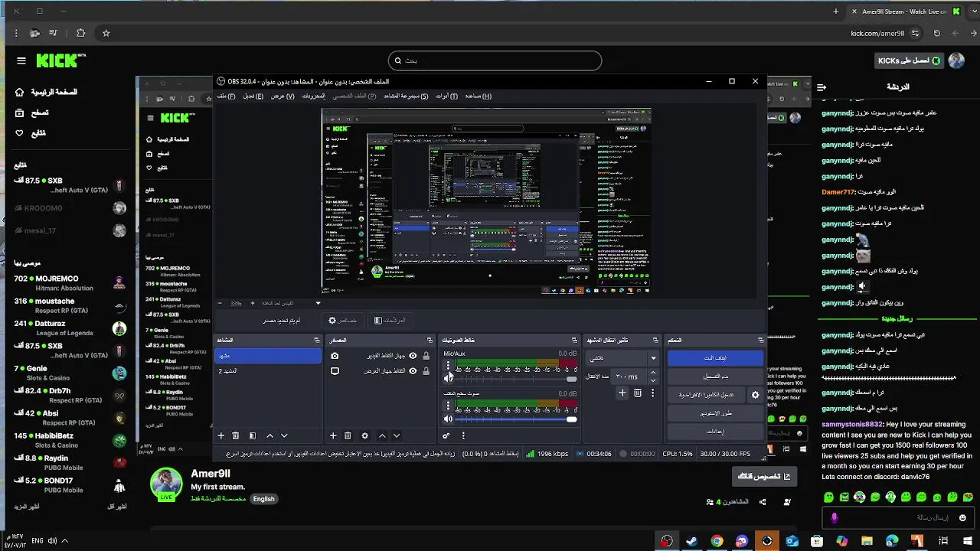Viewport: 980px width, 551px height.
Task: Open moustache channel in Kick sidebar
Action: [x=70, y=305]
